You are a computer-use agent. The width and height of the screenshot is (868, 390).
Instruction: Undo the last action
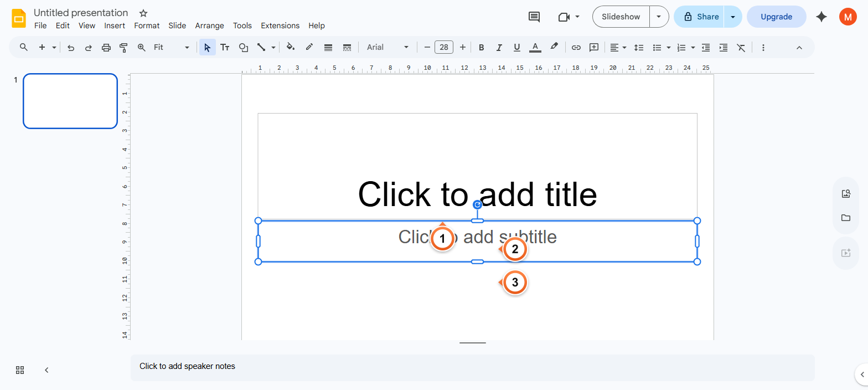pos(71,48)
